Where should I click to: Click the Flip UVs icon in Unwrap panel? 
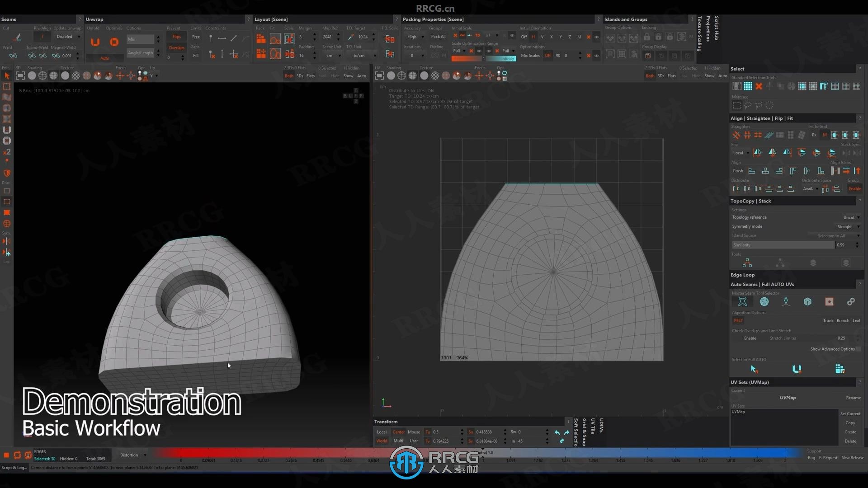point(177,37)
